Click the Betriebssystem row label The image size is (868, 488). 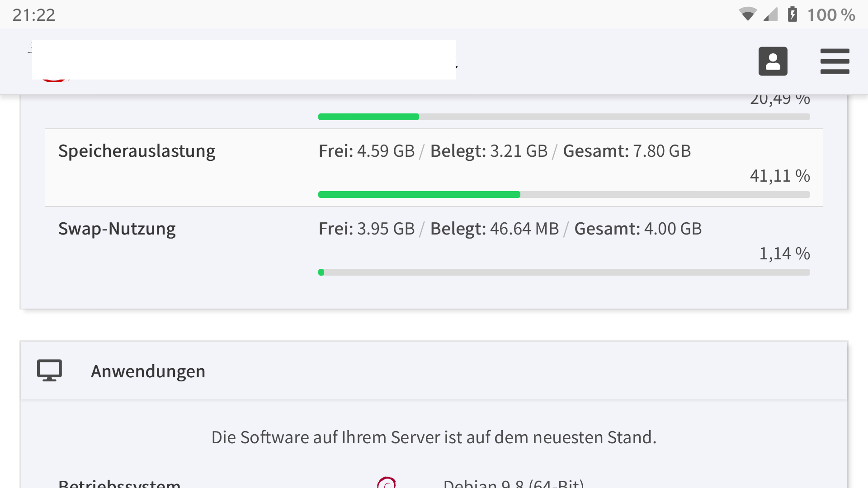click(119, 483)
